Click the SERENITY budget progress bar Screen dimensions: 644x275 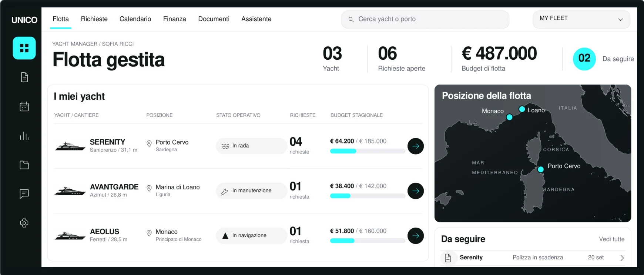(x=368, y=151)
